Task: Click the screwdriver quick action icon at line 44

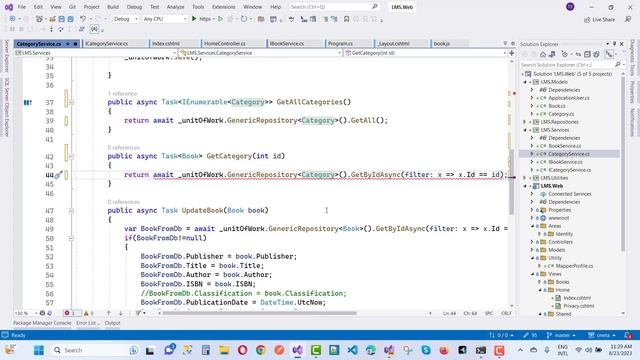Action: click(x=58, y=175)
